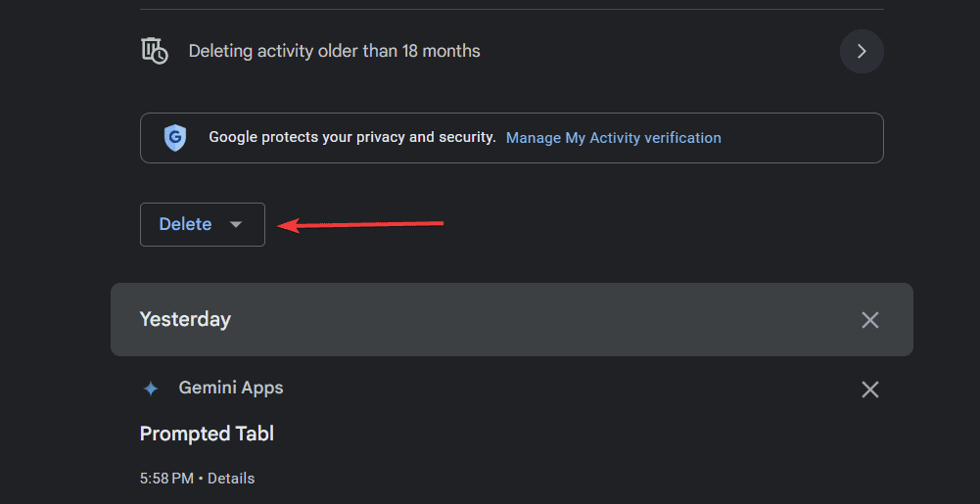Screen dimensions: 980x504
Task: Open Details for the 5:58 PM activity
Action: [x=231, y=479]
